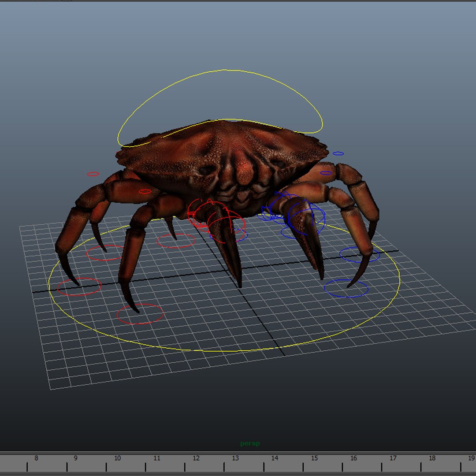The height and width of the screenshot is (476, 476).
Task: Select blue foot circle under the front right leg tip
Action: pyautogui.click(x=346, y=288)
